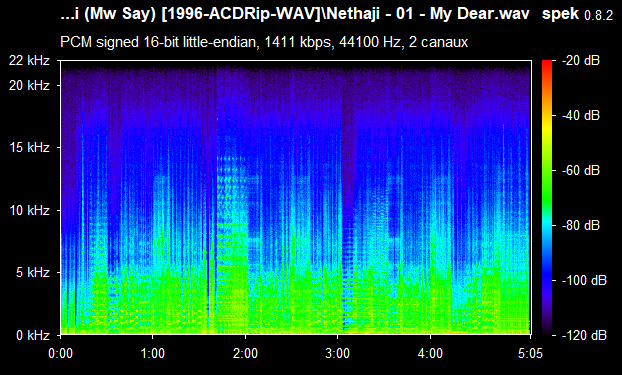This screenshot has width=622, height=375.
Task: Click the red top of color scale
Action: pyautogui.click(x=547, y=63)
